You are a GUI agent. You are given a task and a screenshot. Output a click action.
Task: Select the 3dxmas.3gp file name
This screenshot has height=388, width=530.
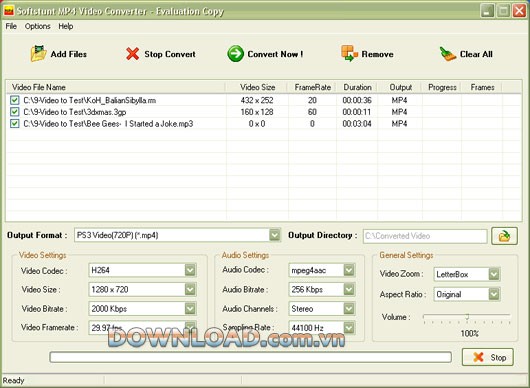click(x=75, y=112)
